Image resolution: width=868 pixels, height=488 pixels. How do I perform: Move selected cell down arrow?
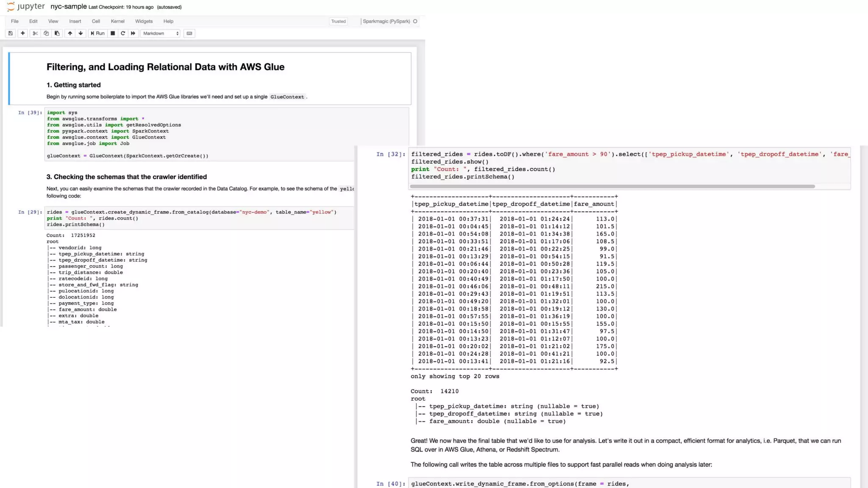(81, 33)
